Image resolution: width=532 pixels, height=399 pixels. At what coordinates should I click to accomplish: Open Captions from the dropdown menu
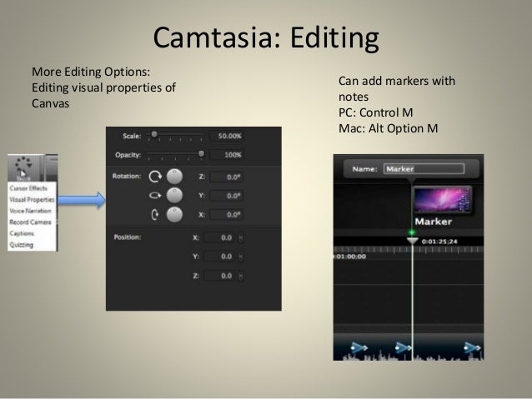[x=22, y=233]
